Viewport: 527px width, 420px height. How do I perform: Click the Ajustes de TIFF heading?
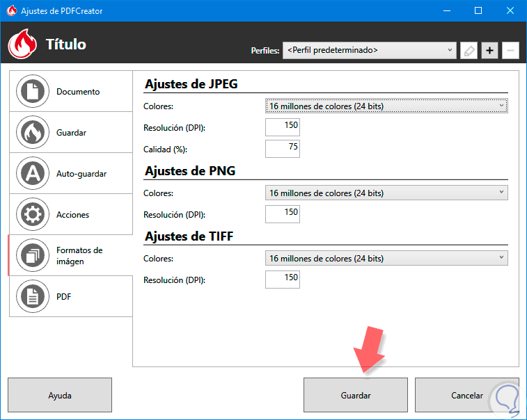coord(189,236)
